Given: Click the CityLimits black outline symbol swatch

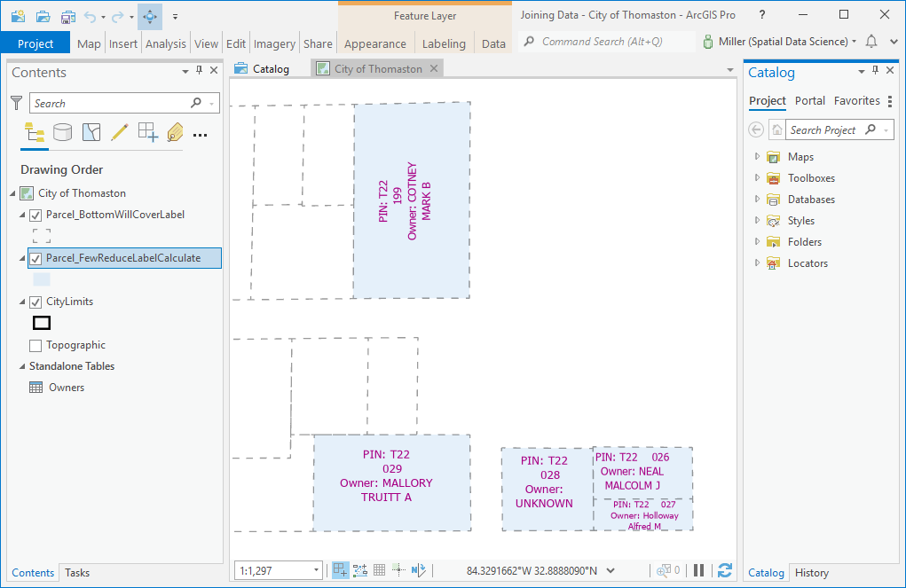Looking at the screenshot, I should tap(41, 323).
